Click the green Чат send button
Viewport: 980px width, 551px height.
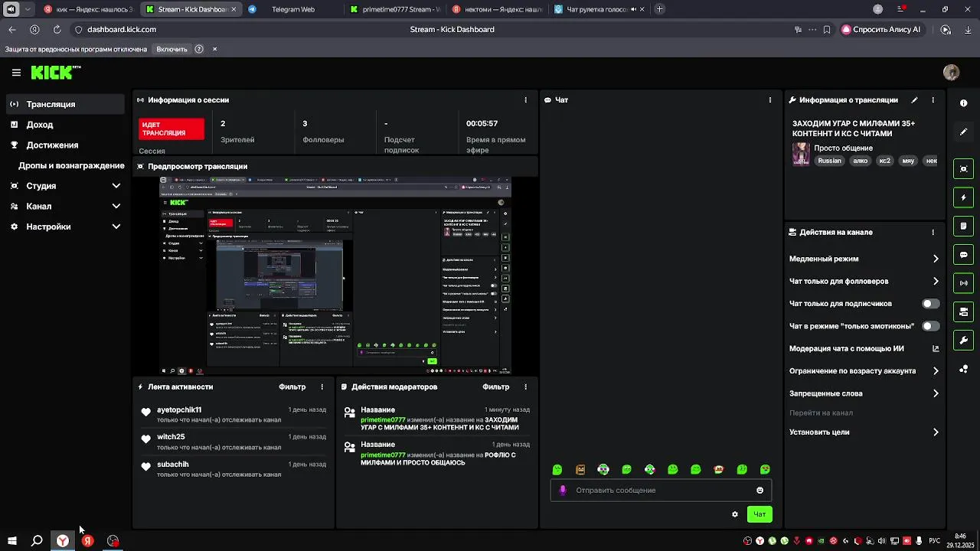point(759,514)
